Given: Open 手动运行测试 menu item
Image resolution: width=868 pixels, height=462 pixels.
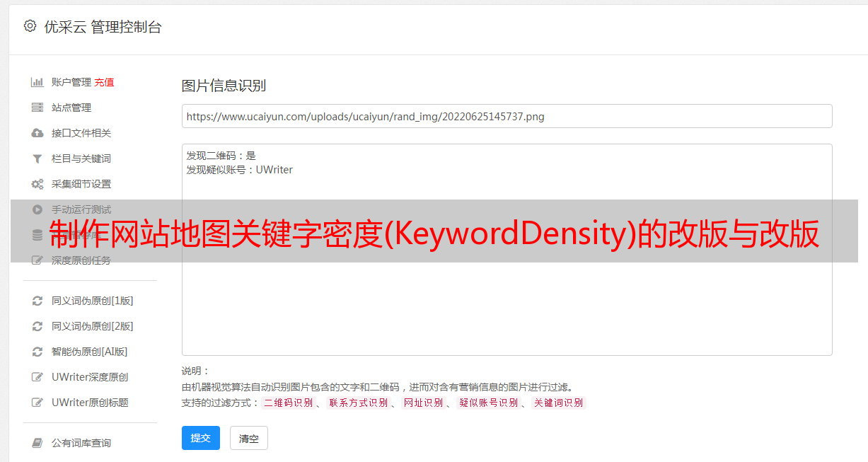Looking at the screenshot, I should pyautogui.click(x=81, y=209).
